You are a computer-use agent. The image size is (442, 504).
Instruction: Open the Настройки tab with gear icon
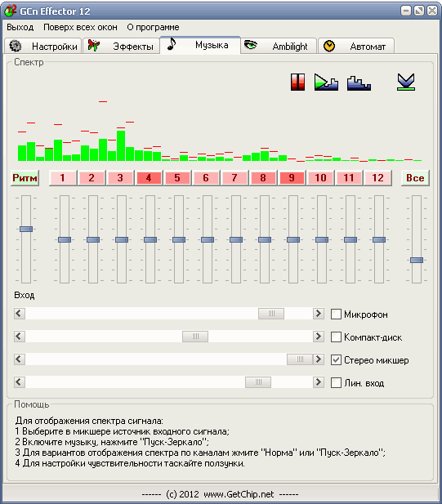click(x=43, y=46)
